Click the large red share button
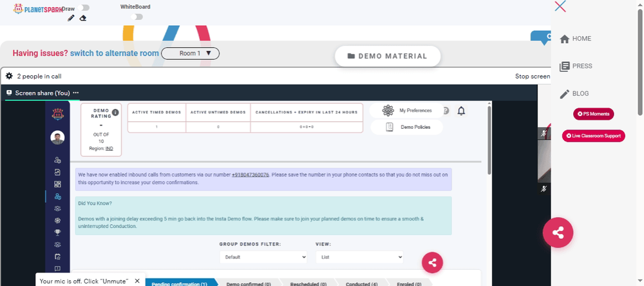The width and height of the screenshot is (644, 286). point(558,233)
